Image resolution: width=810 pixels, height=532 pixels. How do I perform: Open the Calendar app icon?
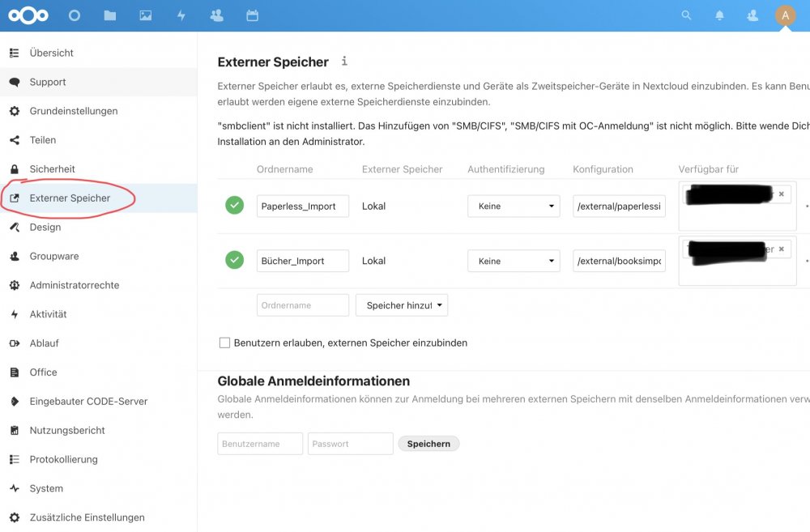tap(252, 15)
